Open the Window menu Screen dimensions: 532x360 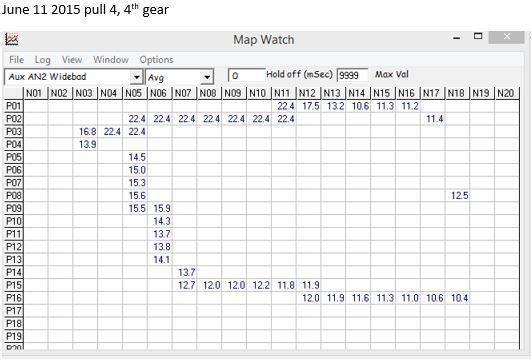pyautogui.click(x=111, y=60)
